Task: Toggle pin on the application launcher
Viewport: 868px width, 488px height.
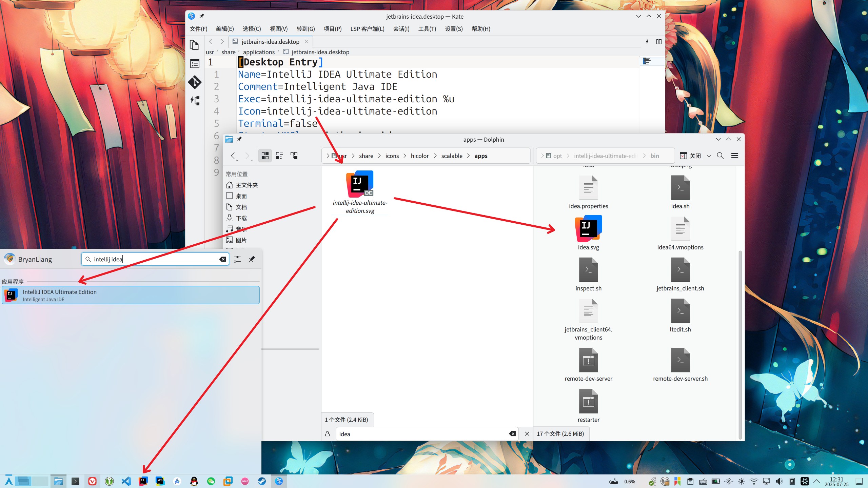Action: pos(252,259)
